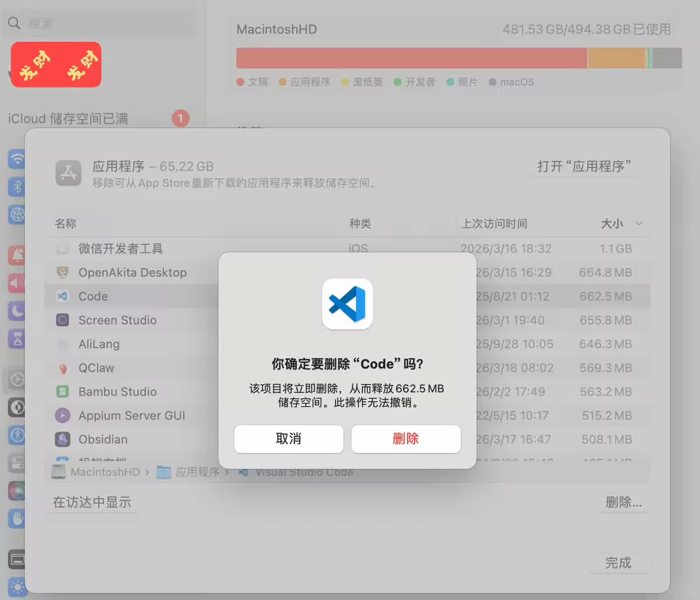Click the Obsidian app icon in the list
Image resolution: width=700 pixels, height=600 pixels.
coord(62,439)
